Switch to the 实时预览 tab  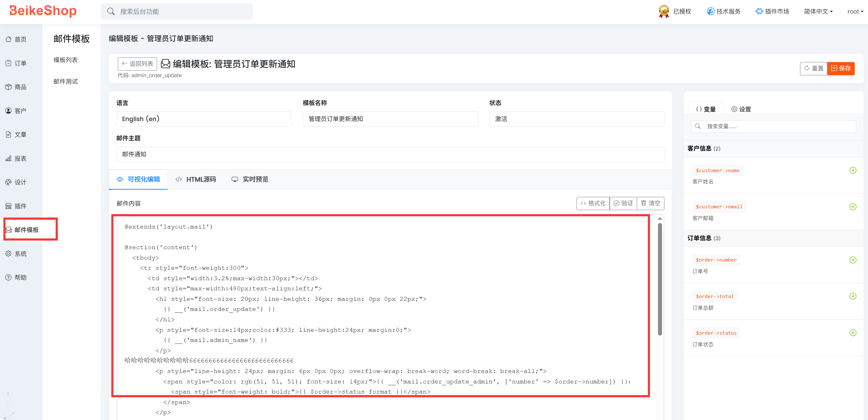[x=250, y=179]
